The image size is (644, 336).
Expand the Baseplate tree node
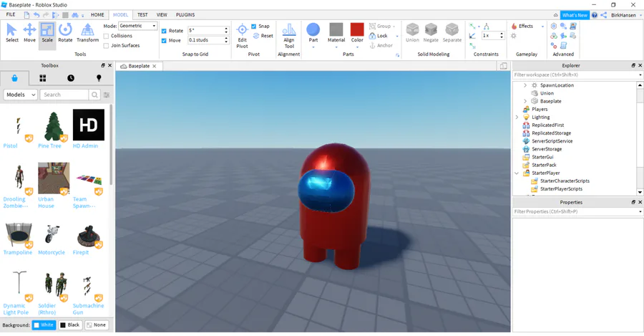(x=525, y=101)
